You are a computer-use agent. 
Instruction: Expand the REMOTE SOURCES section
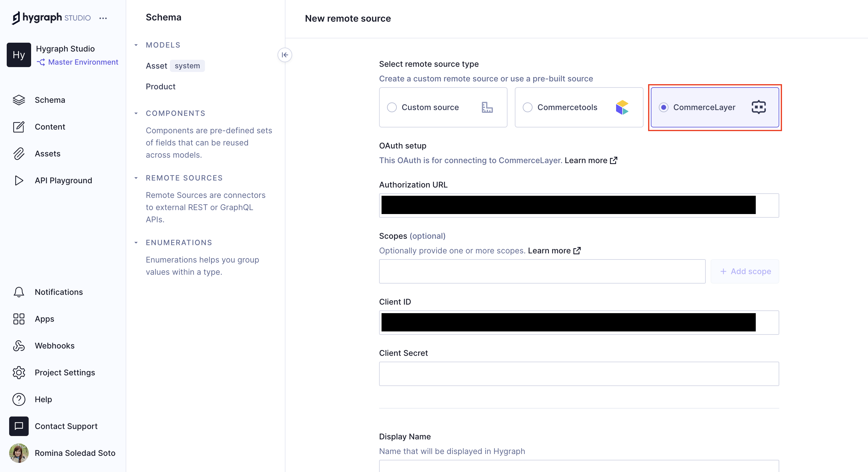[x=136, y=177]
